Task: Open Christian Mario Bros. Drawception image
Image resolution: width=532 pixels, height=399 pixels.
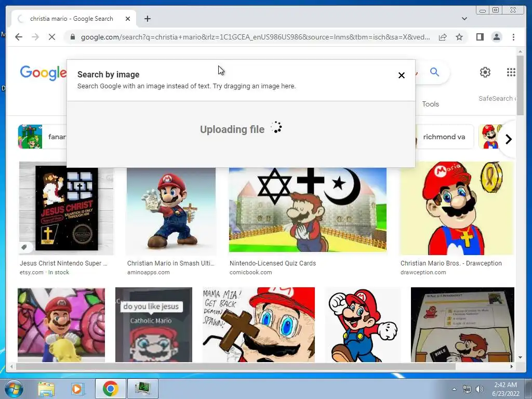Action: (x=457, y=208)
